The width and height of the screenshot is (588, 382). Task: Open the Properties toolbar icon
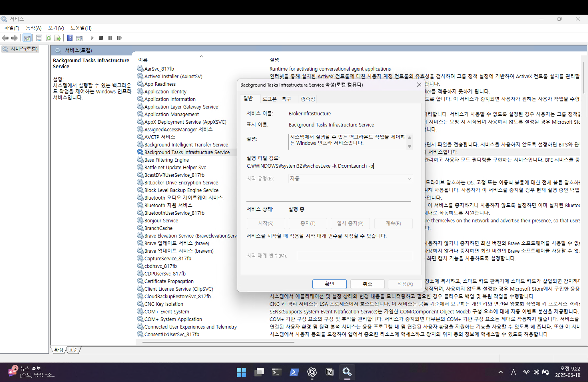pos(39,38)
